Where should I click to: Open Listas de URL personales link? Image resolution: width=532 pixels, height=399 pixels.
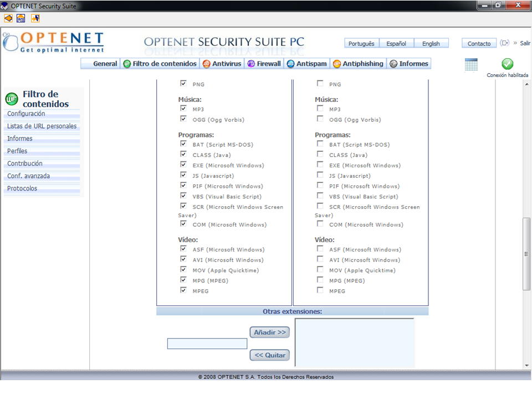(x=42, y=126)
